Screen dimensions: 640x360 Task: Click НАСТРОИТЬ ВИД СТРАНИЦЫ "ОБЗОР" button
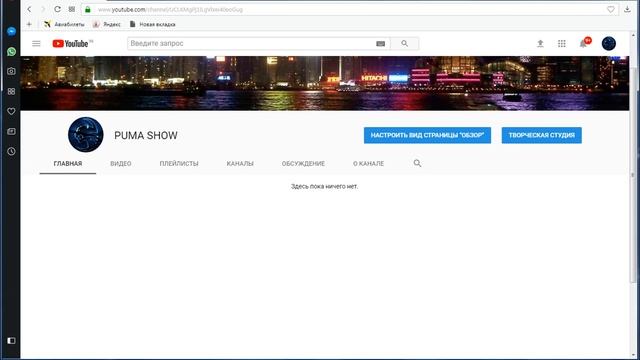pos(427,135)
